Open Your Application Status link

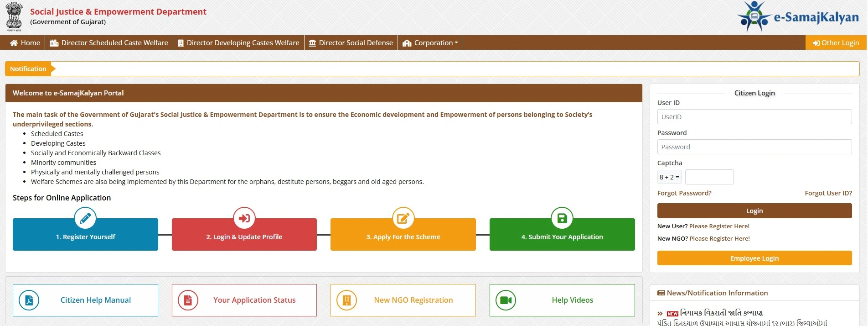pyautogui.click(x=244, y=300)
